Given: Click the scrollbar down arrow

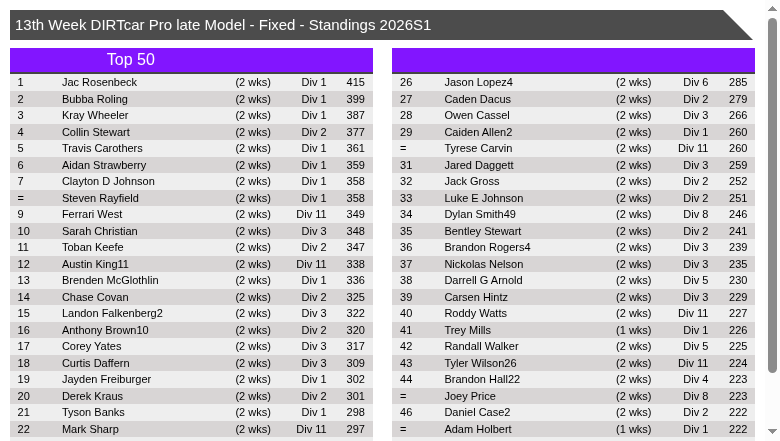Looking at the screenshot, I should pyautogui.click(x=772, y=432).
